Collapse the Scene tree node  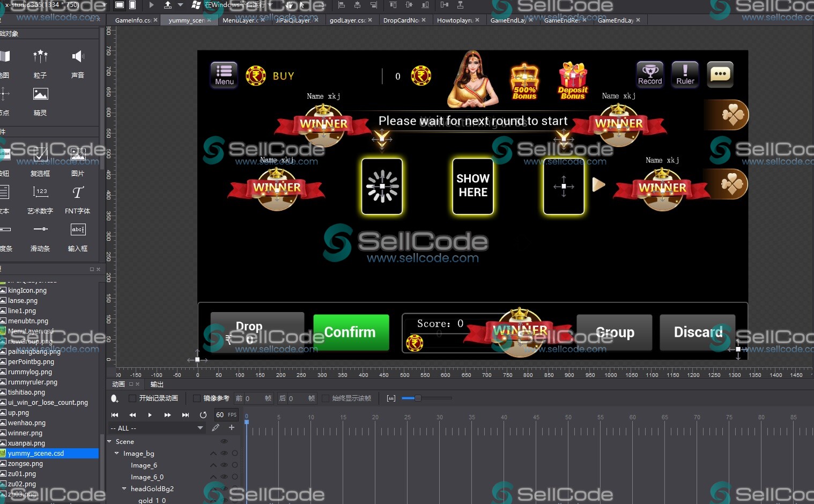(109, 442)
